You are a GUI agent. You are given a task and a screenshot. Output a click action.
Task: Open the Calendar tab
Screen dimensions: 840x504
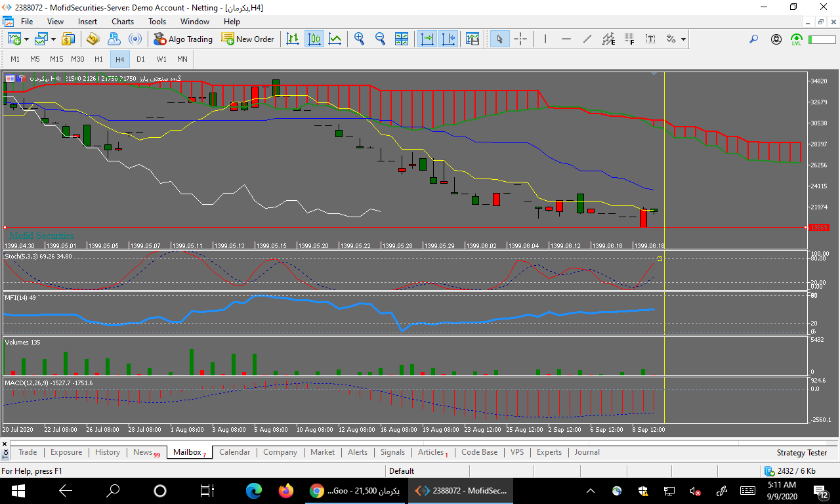234,452
